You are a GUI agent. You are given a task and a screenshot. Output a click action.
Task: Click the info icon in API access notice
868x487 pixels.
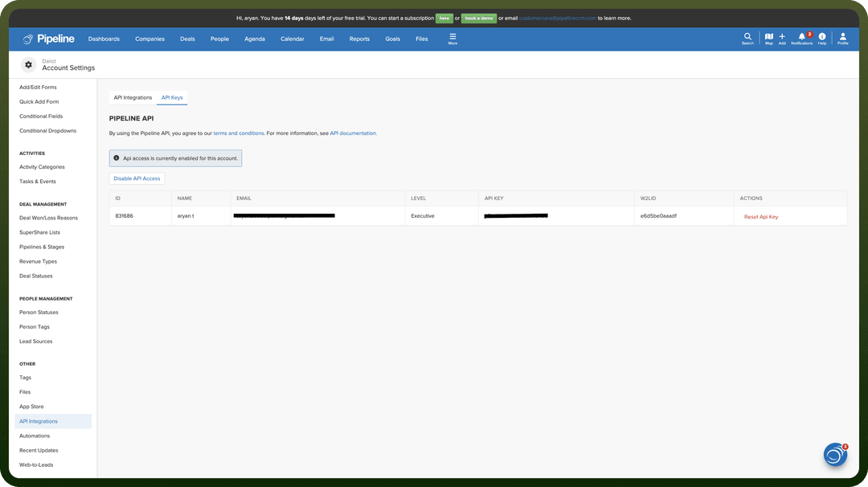coord(117,158)
